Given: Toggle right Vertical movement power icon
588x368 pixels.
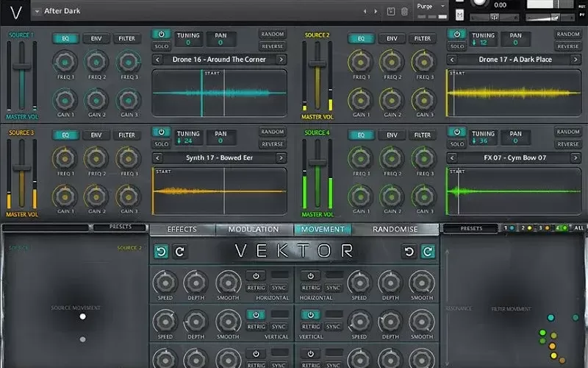Looking at the screenshot, I should click(x=310, y=315).
